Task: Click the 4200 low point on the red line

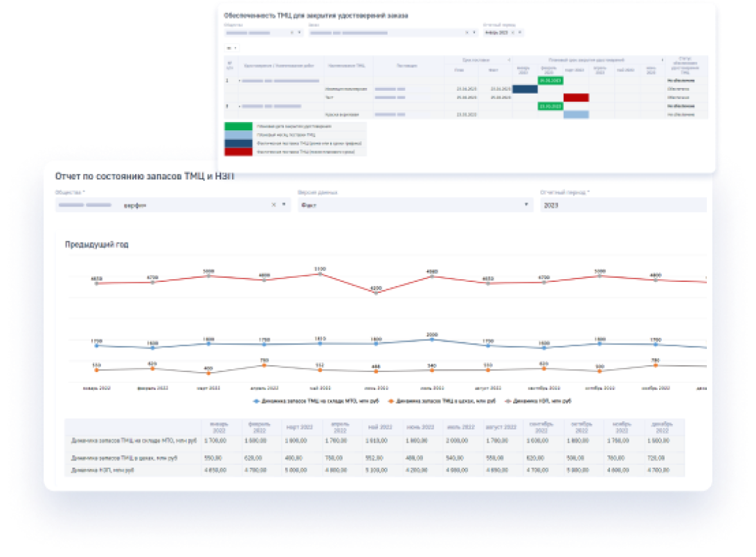Action: 376,292
